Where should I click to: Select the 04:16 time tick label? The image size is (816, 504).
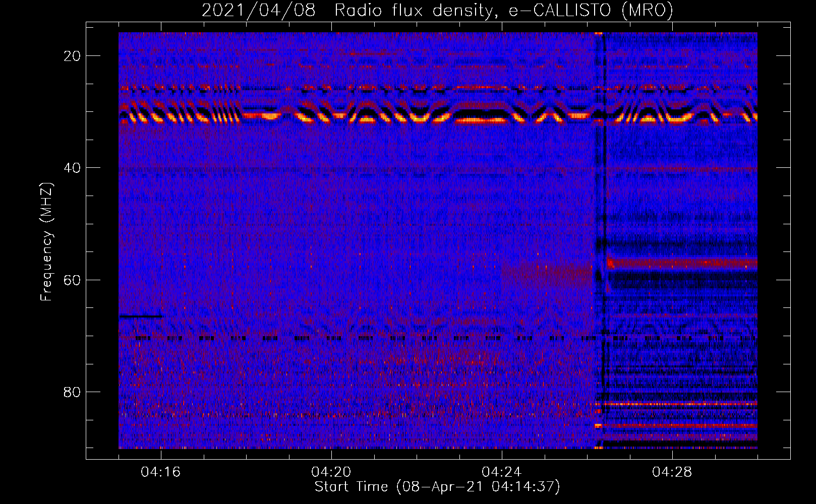[161, 472]
